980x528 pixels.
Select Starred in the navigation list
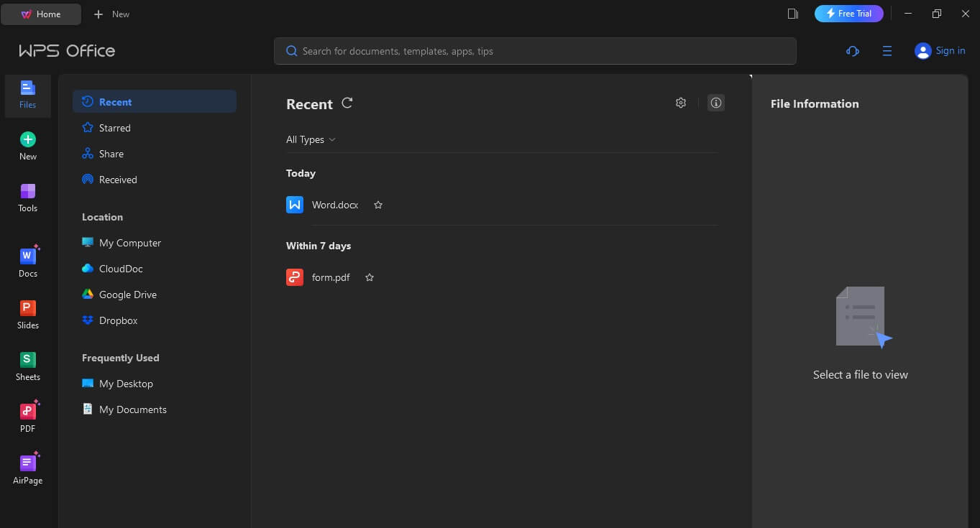click(155, 128)
